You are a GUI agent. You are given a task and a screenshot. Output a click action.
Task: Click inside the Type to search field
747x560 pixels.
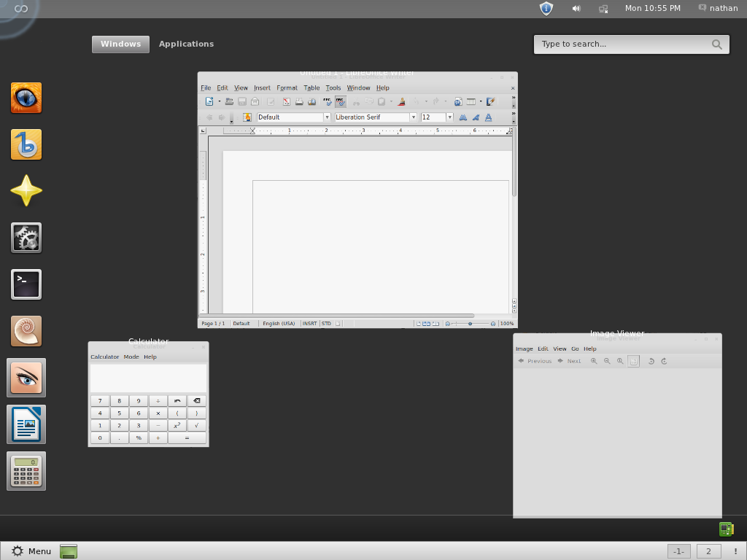pos(627,44)
